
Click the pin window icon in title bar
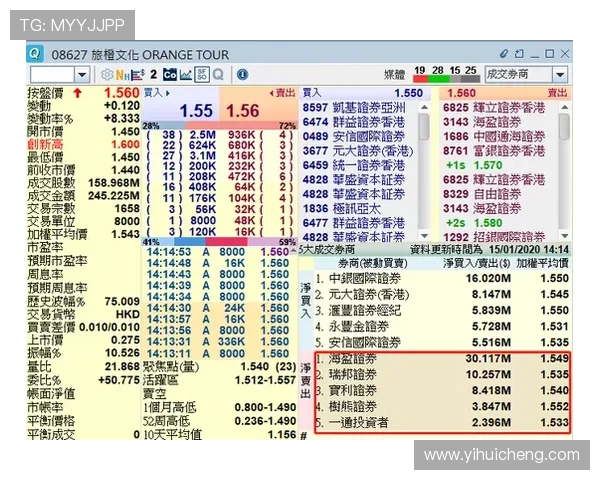(x=519, y=54)
